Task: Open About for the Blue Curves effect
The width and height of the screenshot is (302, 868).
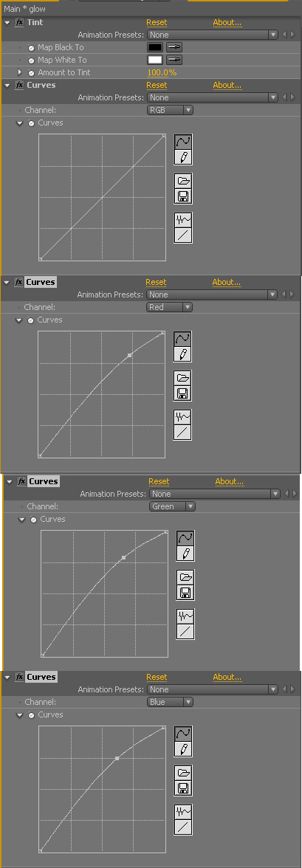Action: [227, 677]
